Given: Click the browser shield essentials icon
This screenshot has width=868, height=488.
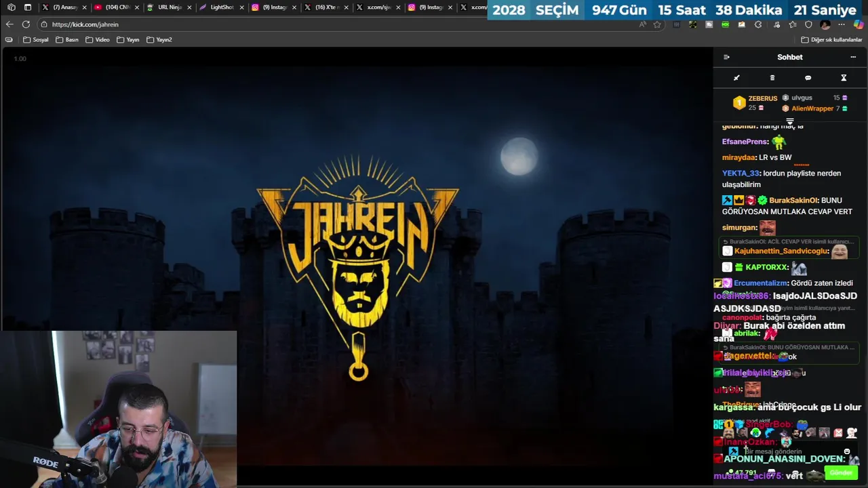Looking at the screenshot, I should 808,24.
